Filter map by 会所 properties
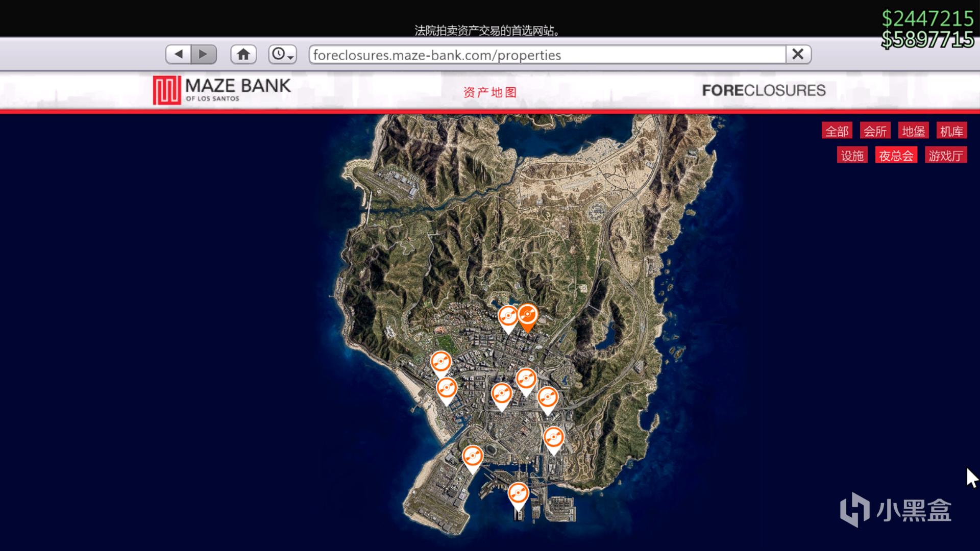 tap(875, 131)
